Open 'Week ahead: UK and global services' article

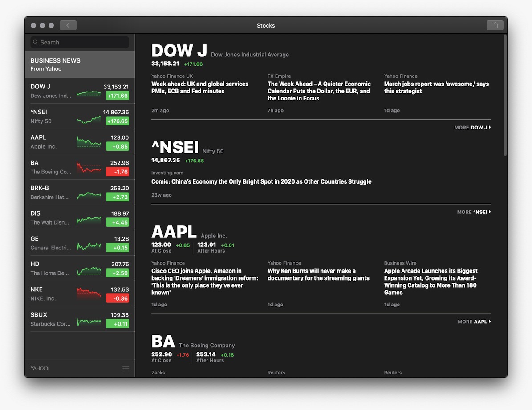point(200,88)
